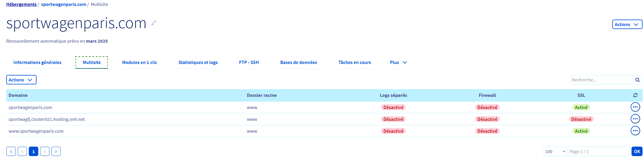
Task: Open the three-dot menu for the sportwagfj.cluster021 row
Action: 635,119
